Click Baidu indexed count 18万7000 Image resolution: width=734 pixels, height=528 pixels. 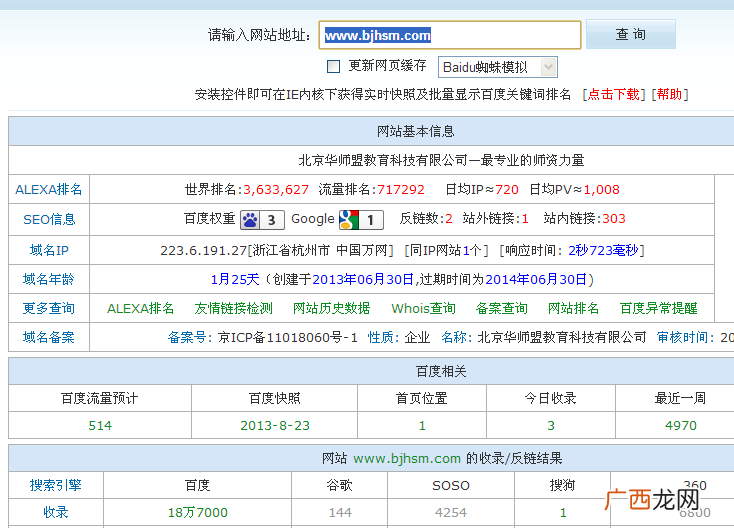(x=198, y=513)
